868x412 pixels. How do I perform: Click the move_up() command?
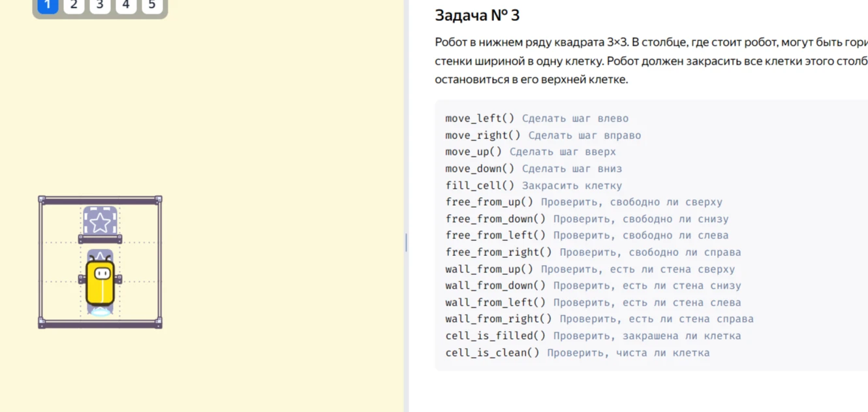(474, 151)
